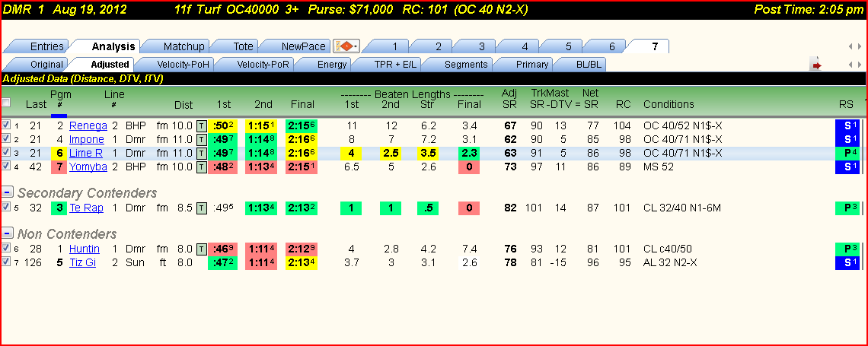Click the Net SR column header

tap(592, 98)
